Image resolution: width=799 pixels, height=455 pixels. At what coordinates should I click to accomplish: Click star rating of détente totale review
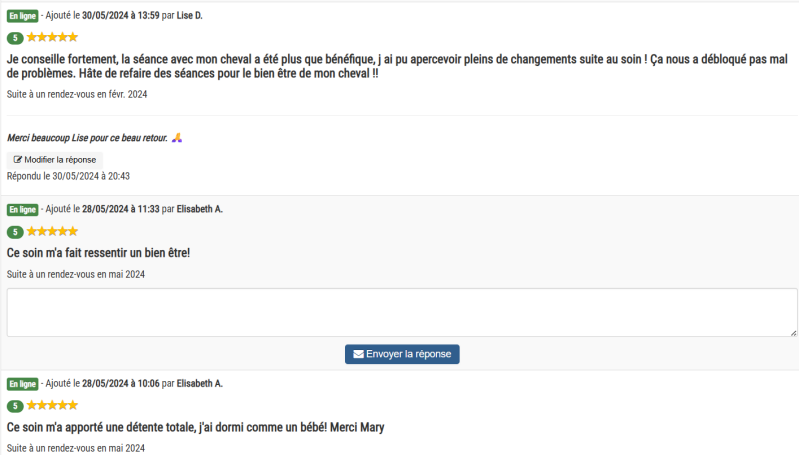coord(52,405)
